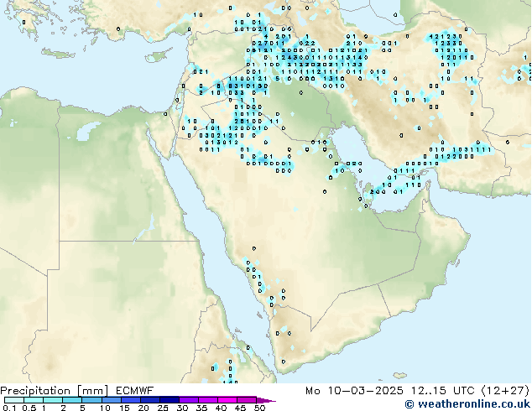
Task: Click the "40" legend scale value
Action: pyautogui.click(x=221, y=408)
